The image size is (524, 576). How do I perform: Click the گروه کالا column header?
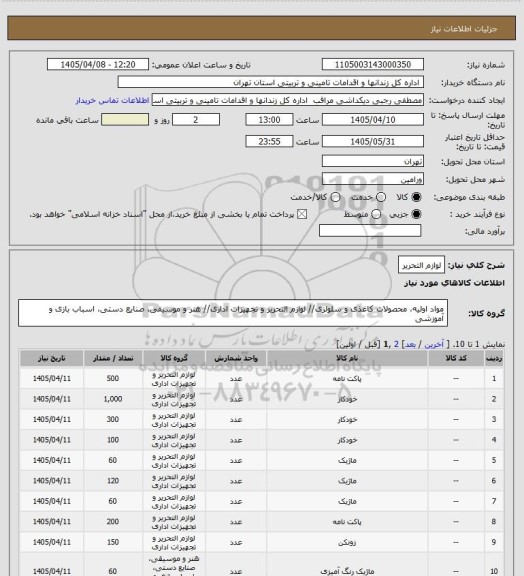point(174,358)
